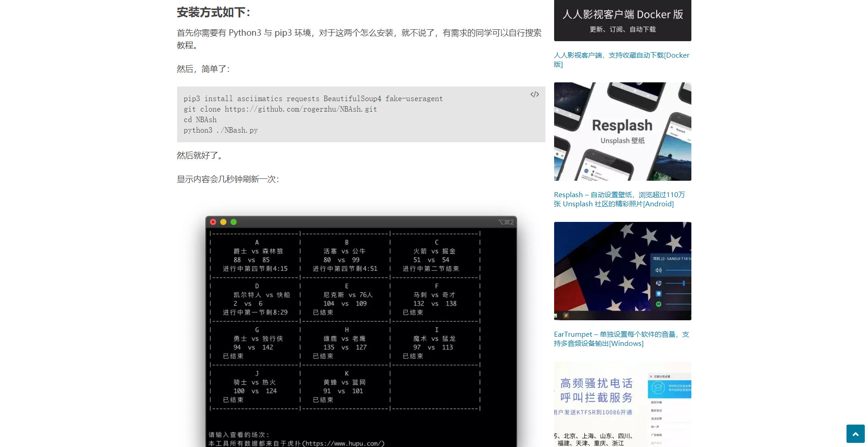
Task: Click the Resplash Unsplash 壁纸 thumbnail
Action: point(622,131)
